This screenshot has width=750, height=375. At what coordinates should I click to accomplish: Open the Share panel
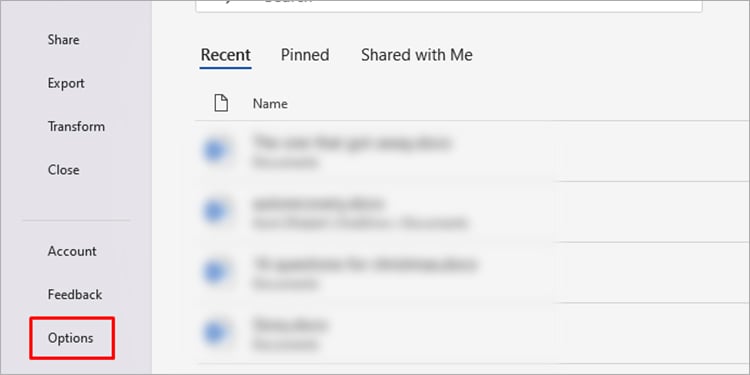click(63, 40)
